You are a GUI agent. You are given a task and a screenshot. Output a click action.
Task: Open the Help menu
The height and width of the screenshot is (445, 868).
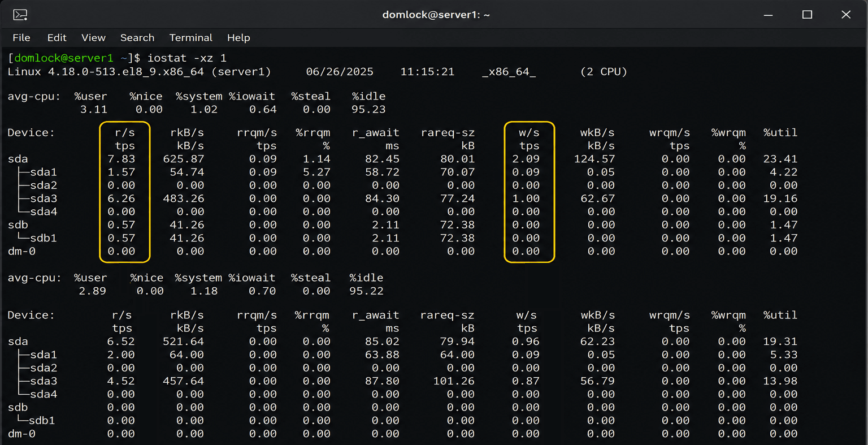238,38
